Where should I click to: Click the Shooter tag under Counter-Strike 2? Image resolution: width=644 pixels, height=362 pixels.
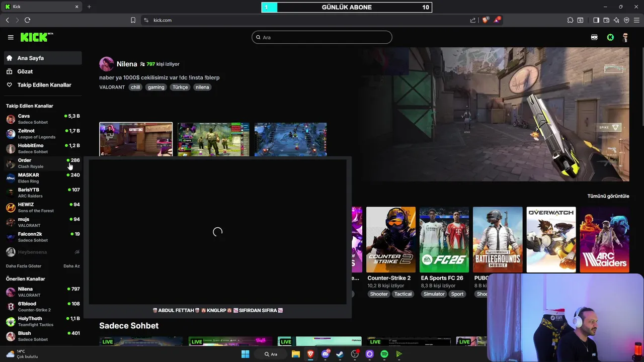pyautogui.click(x=379, y=294)
